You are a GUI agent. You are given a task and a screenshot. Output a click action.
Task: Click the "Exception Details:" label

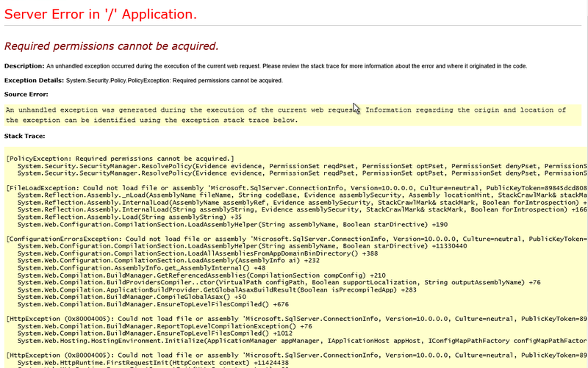(x=34, y=80)
